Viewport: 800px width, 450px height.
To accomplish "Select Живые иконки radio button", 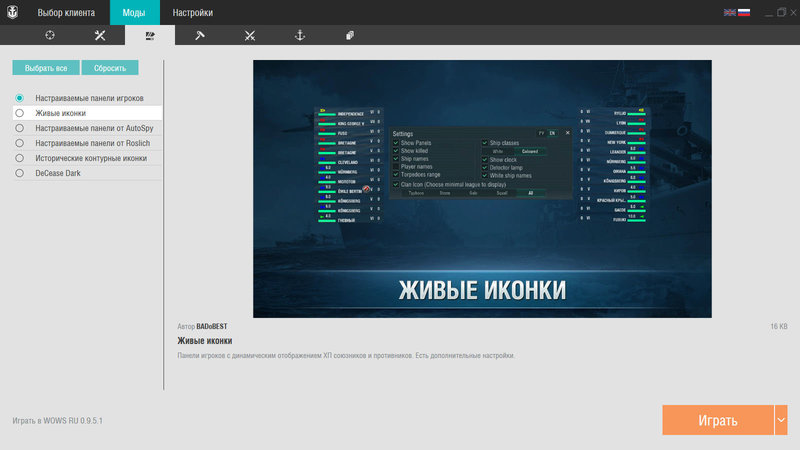I will [x=19, y=113].
